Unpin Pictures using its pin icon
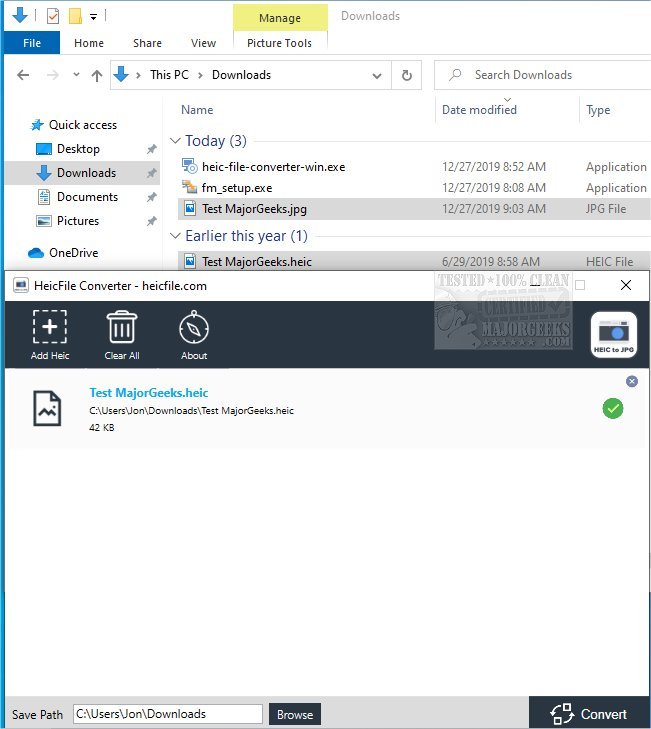 tap(152, 221)
